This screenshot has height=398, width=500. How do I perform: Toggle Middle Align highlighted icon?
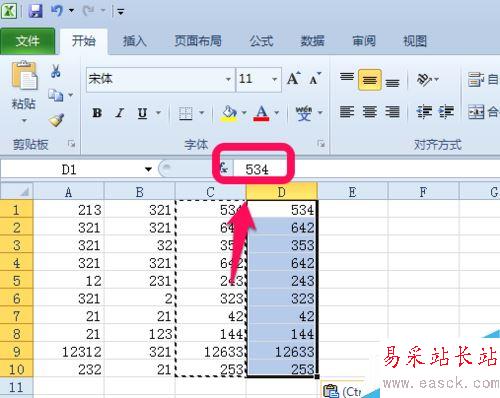[370, 80]
